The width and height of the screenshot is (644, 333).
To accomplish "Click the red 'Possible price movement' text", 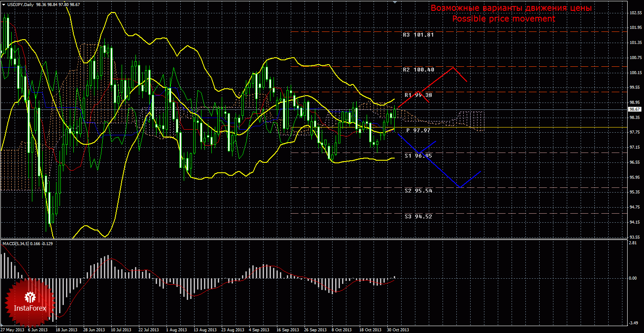I will click(x=503, y=19).
